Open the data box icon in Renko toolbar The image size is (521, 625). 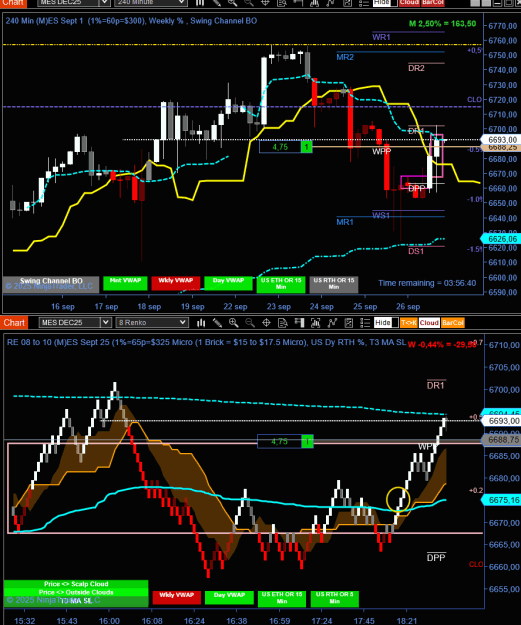pyautogui.click(x=283, y=322)
